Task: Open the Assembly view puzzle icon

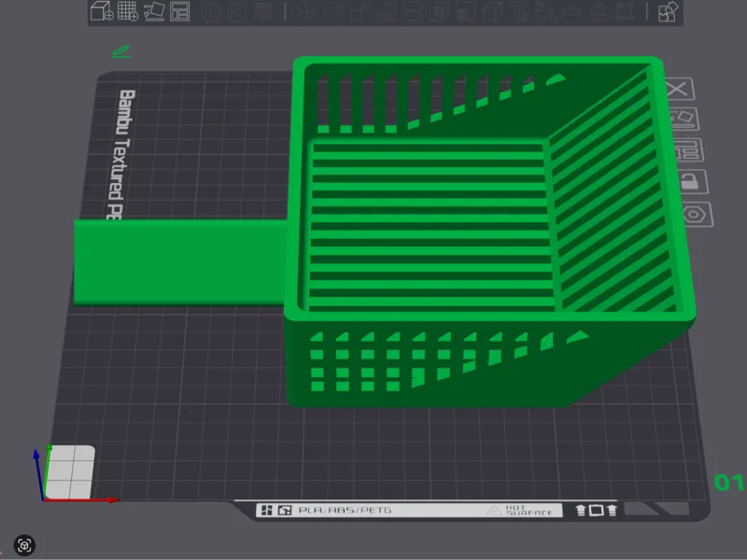Action: pos(668,12)
